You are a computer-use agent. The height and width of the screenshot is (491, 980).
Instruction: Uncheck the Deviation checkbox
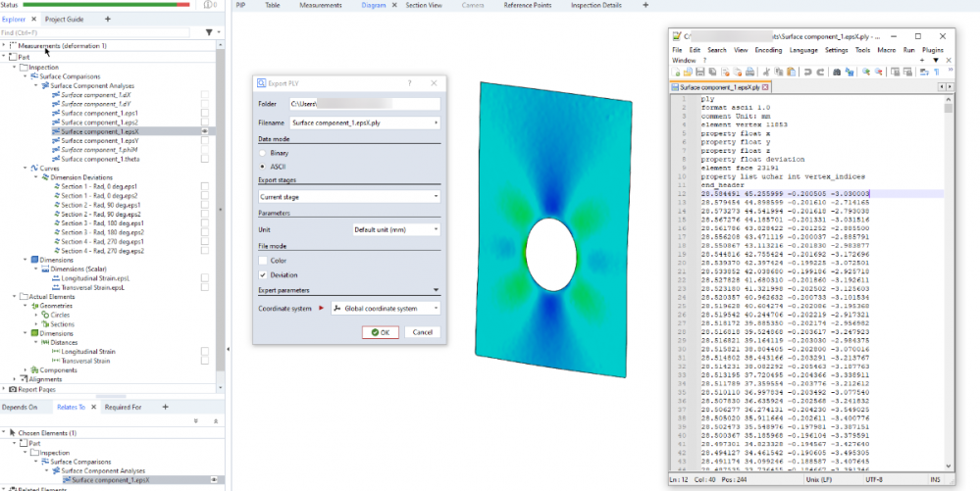tap(263, 275)
